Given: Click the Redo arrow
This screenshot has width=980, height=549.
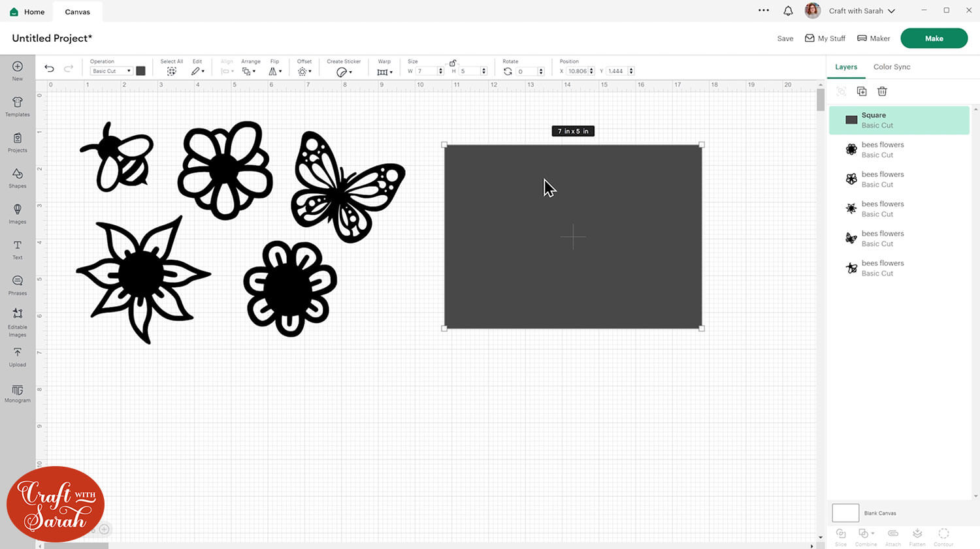Looking at the screenshot, I should pos(69,69).
